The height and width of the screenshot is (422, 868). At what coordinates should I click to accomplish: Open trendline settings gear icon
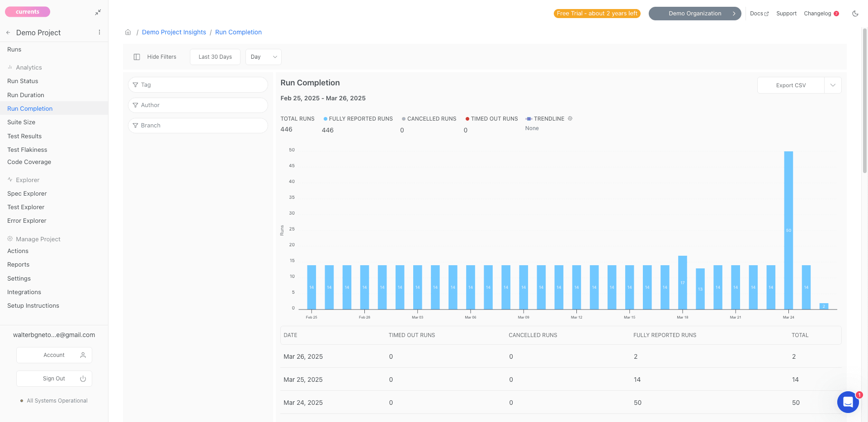pyautogui.click(x=570, y=118)
